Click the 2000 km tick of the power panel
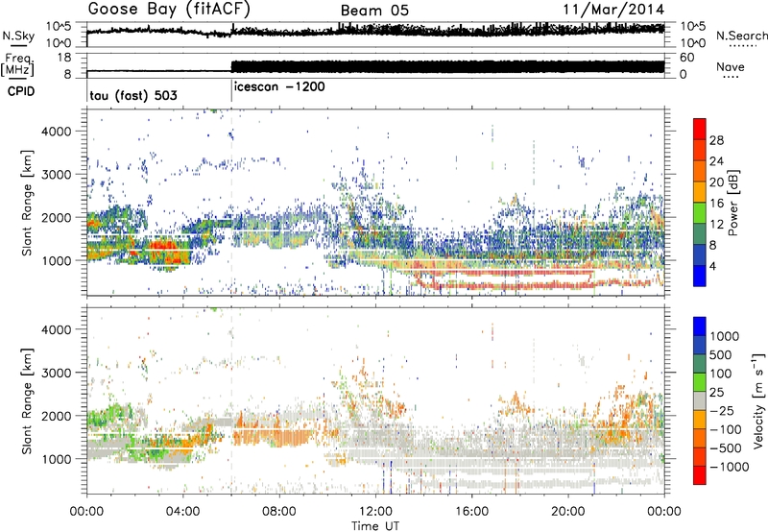 click(x=57, y=217)
